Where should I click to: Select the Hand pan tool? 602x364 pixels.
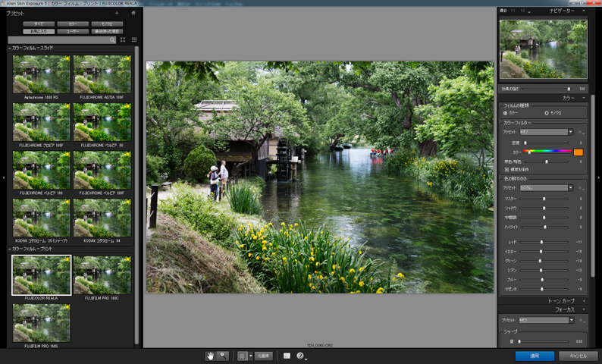(x=211, y=356)
